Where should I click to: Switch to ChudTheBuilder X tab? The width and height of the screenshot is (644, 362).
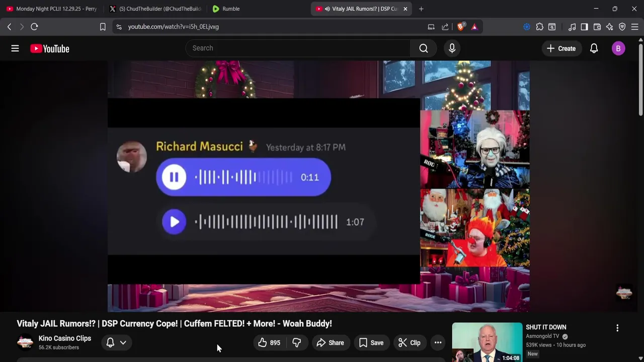click(155, 9)
